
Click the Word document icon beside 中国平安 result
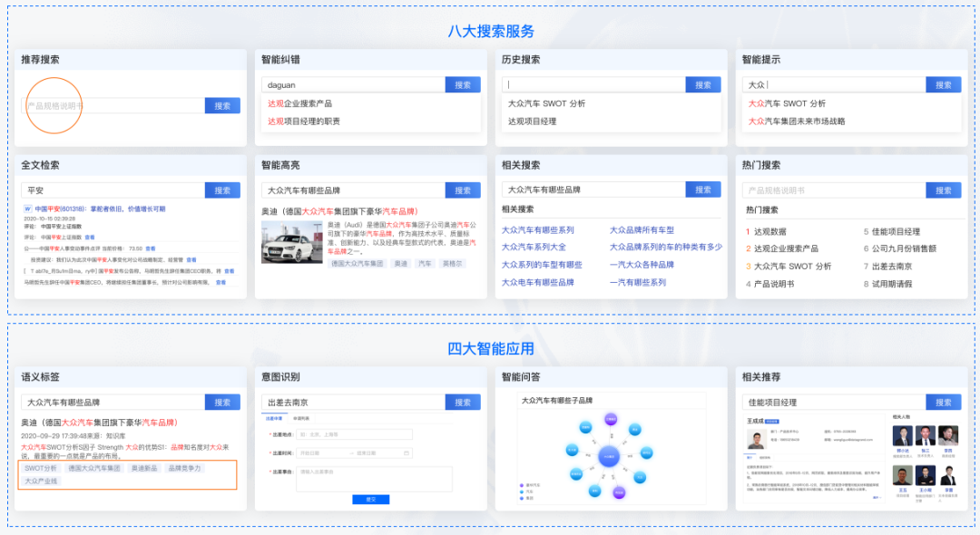coord(27,209)
